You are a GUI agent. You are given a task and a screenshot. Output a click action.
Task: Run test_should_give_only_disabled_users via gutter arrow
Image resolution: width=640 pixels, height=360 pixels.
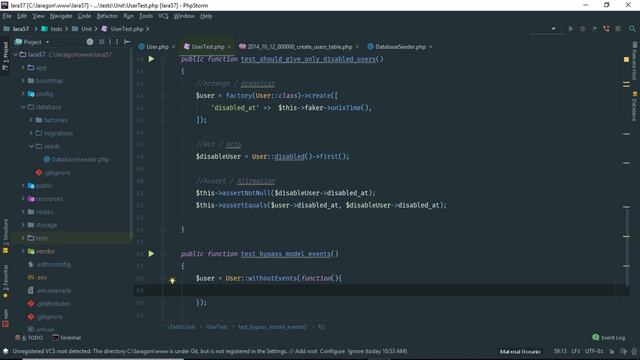[x=151, y=59]
